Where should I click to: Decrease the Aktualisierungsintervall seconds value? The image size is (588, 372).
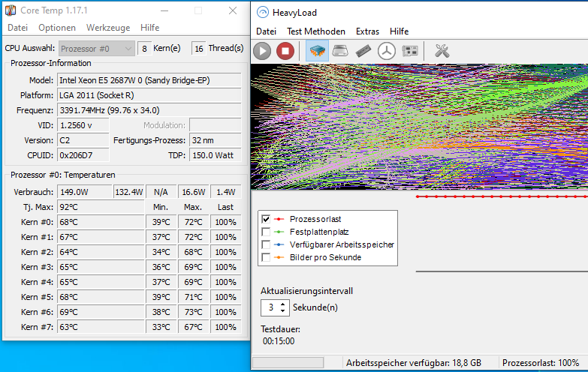pyautogui.click(x=283, y=311)
